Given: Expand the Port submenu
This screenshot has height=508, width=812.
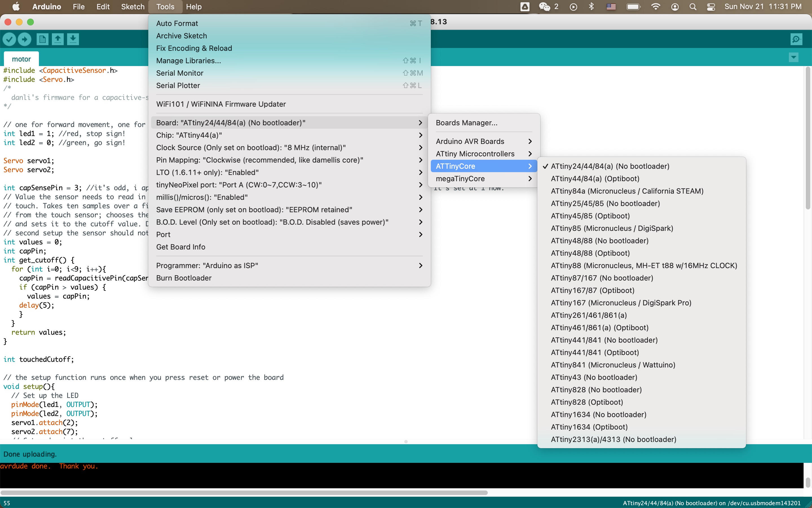Looking at the screenshot, I should 289,235.
